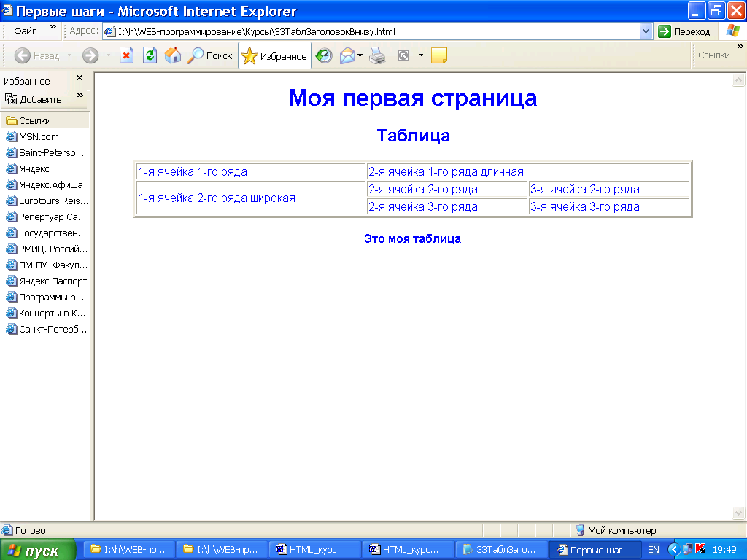The image size is (747, 560).
Task: Click the heading 'Моя первая страница'
Action: coord(413,98)
